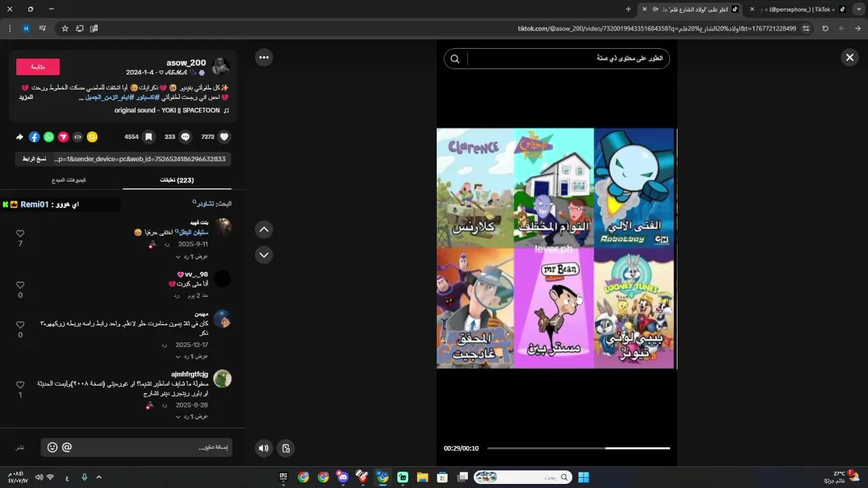Switch to the تعليقات (223) tab
Image resolution: width=868 pixels, height=488 pixels.
click(x=177, y=180)
